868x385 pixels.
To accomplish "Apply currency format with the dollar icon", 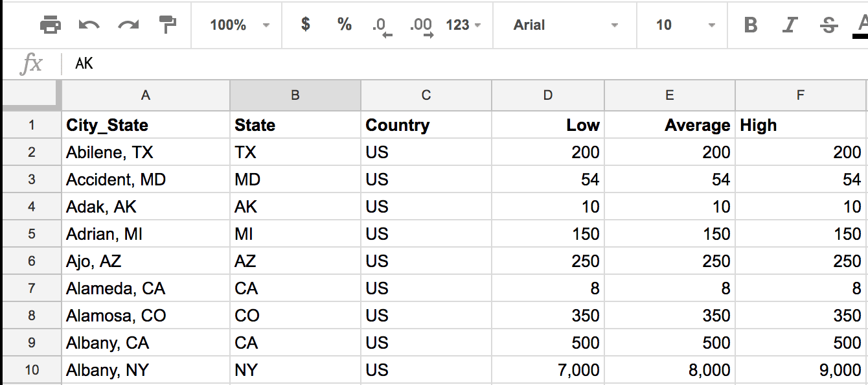I will [304, 25].
